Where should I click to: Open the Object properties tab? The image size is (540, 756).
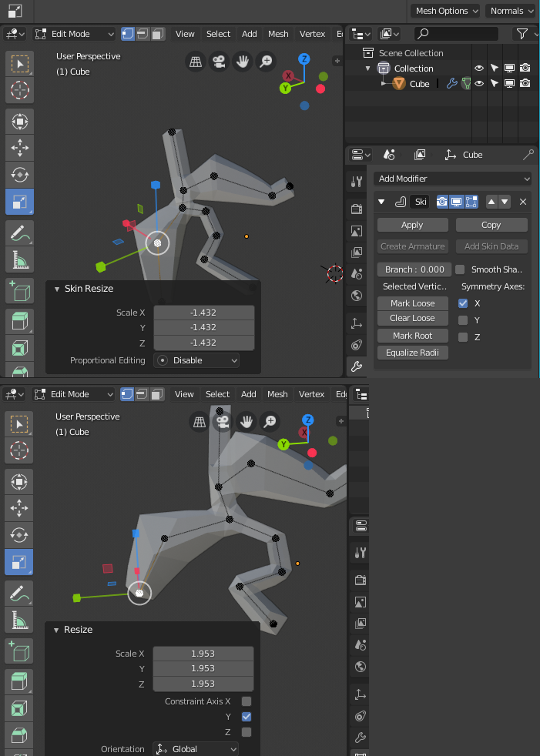357,323
